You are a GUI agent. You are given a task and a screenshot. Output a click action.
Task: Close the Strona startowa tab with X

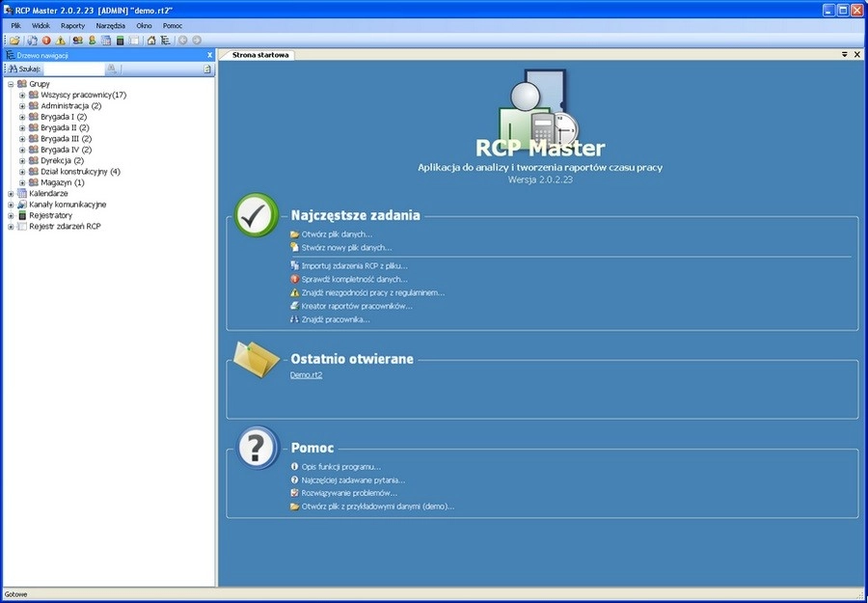click(x=857, y=54)
